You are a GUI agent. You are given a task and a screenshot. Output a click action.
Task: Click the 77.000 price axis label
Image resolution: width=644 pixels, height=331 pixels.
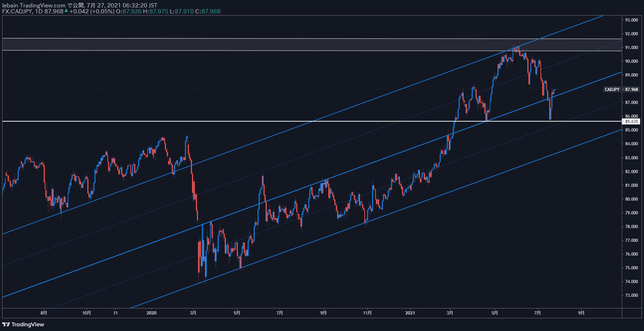[x=631, y=240]
